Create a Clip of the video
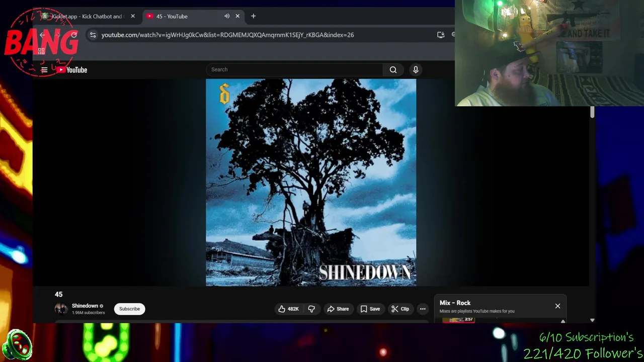The width and height of the screenshot is (644, 362). point(400,309)
